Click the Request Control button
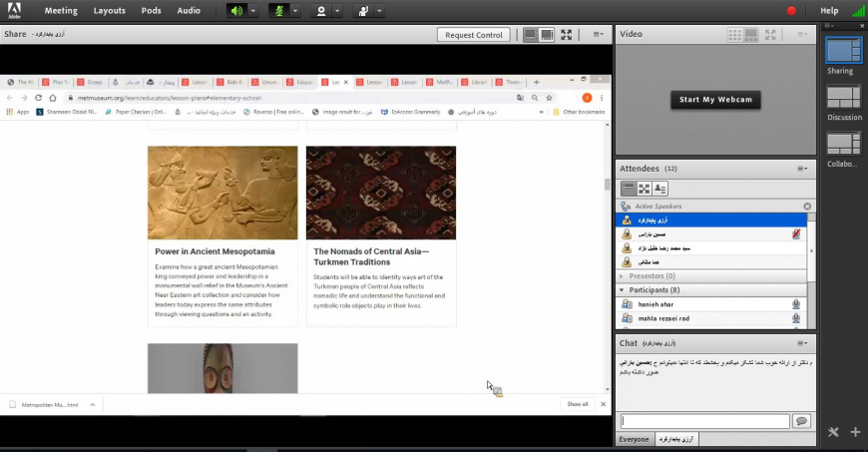Viewport: 868px width, 452px height. click(x=473, y=35)
